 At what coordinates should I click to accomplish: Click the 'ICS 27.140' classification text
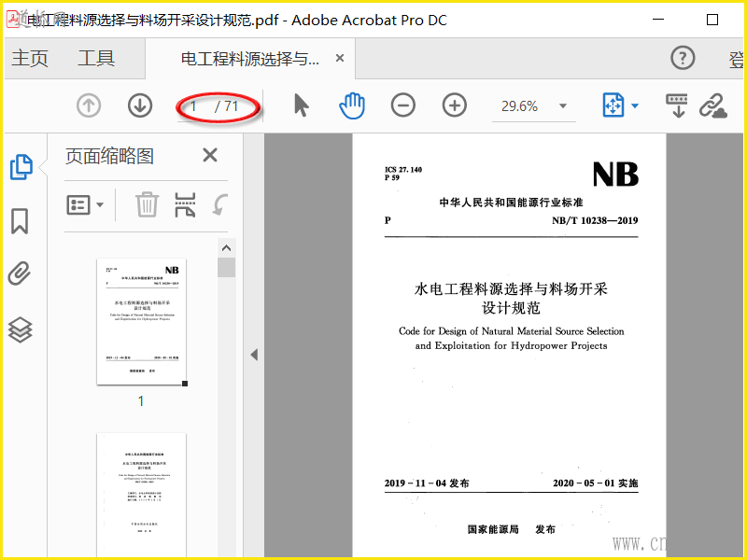pyautogui.click(x=403, y=170)
